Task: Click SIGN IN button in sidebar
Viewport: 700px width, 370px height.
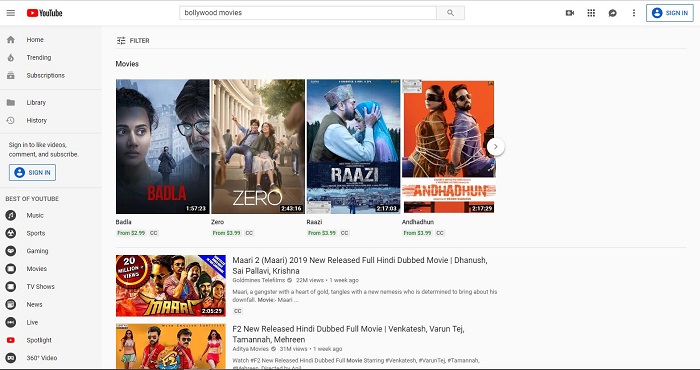Action: coord(32,173)
